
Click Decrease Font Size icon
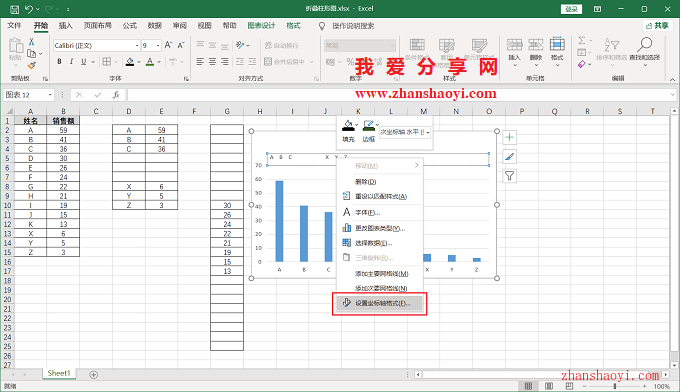181,45
